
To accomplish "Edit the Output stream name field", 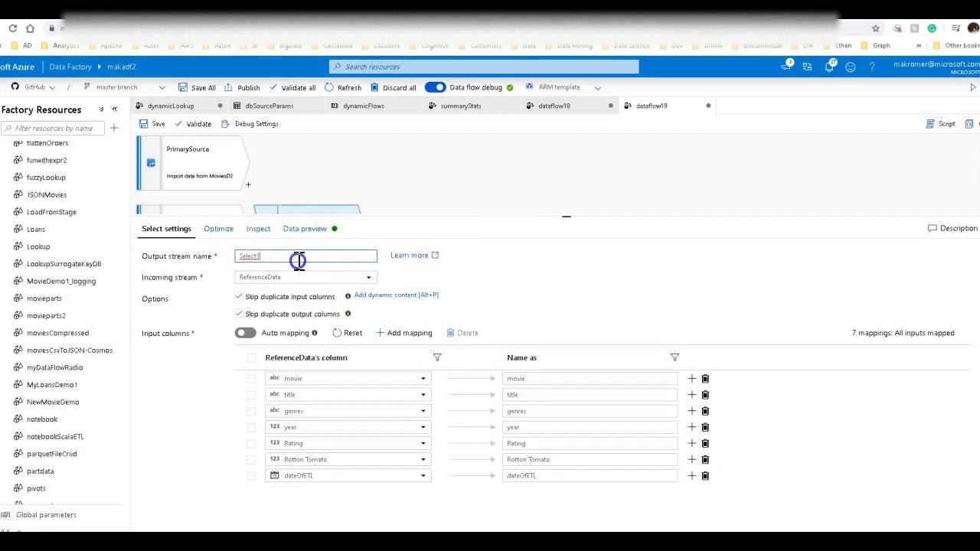I will click(305, 256).
